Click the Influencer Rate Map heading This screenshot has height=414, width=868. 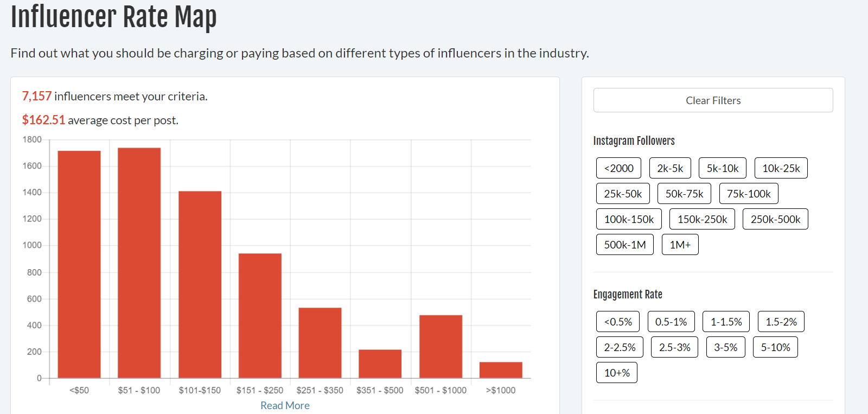(113, 16)
